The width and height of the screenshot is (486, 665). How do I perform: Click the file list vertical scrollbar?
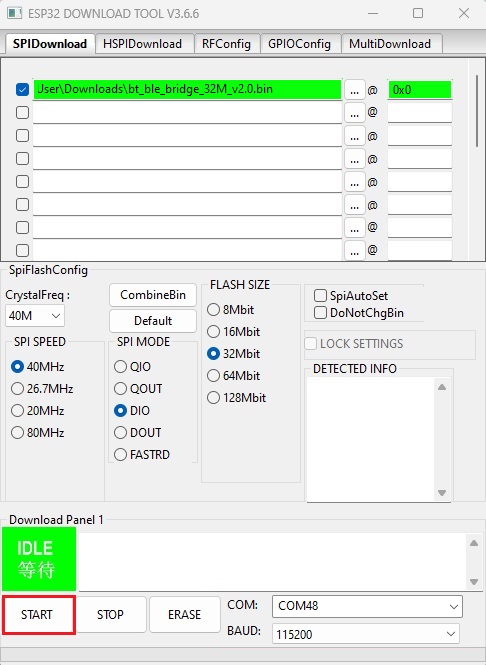(x=477, y=111)
